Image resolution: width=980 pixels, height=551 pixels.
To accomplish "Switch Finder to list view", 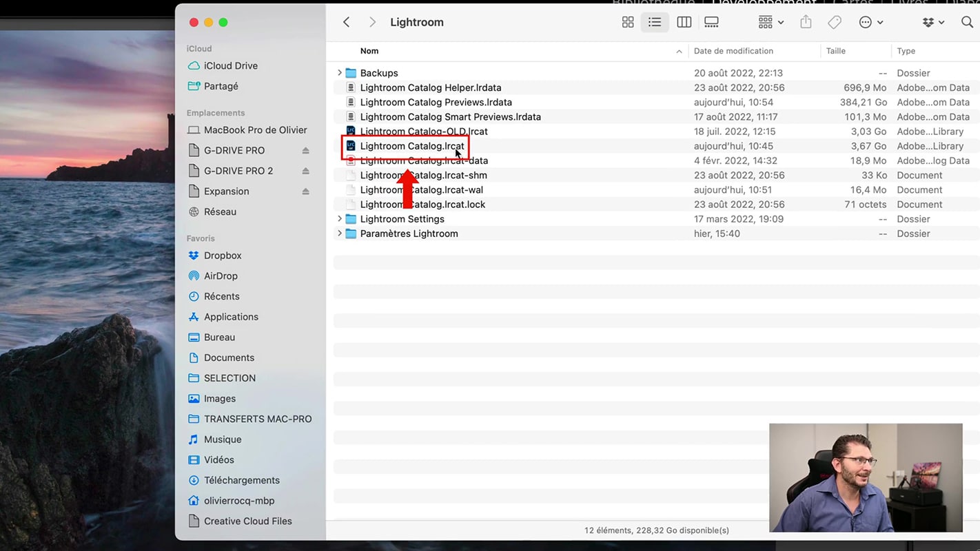I will click(x=655, y=22).
